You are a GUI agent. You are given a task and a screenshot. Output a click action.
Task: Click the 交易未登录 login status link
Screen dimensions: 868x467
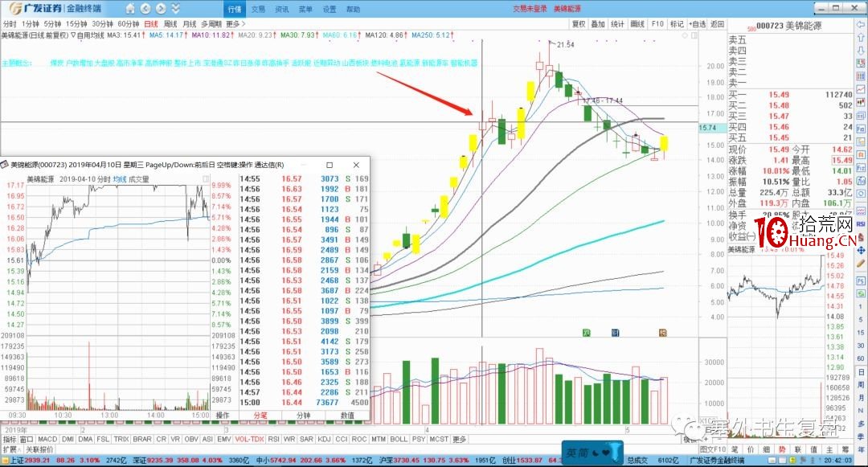tap(530, 9)
